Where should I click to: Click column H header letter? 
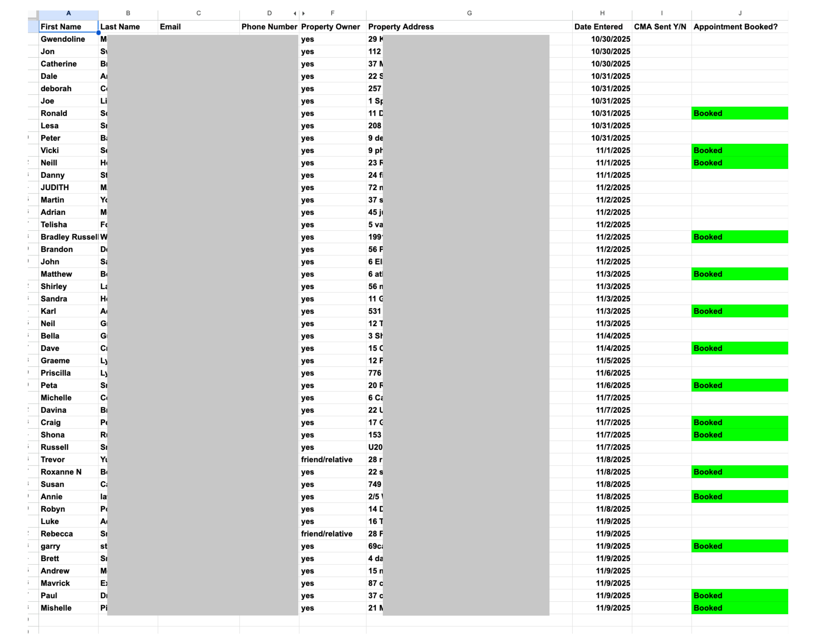(602, 13)
